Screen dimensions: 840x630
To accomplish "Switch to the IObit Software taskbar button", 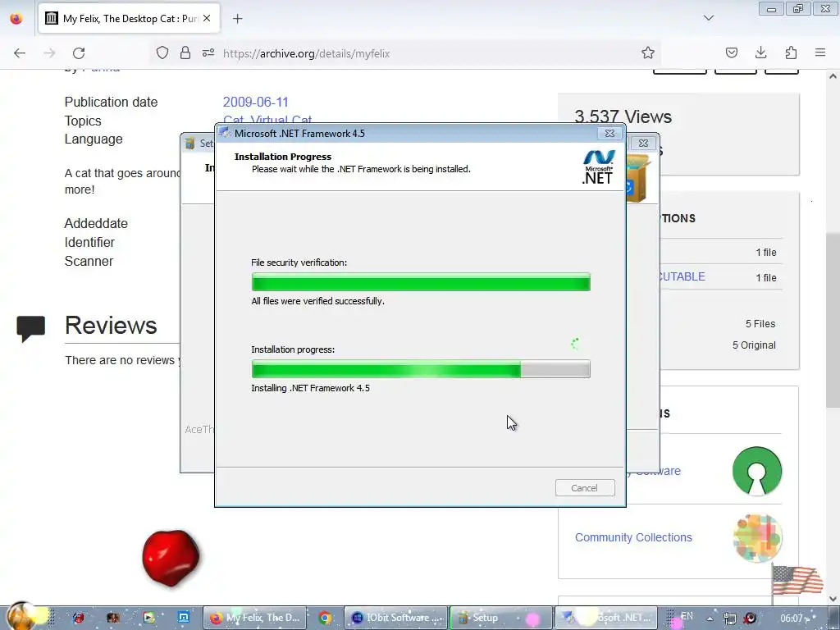I will pos(395,618).
